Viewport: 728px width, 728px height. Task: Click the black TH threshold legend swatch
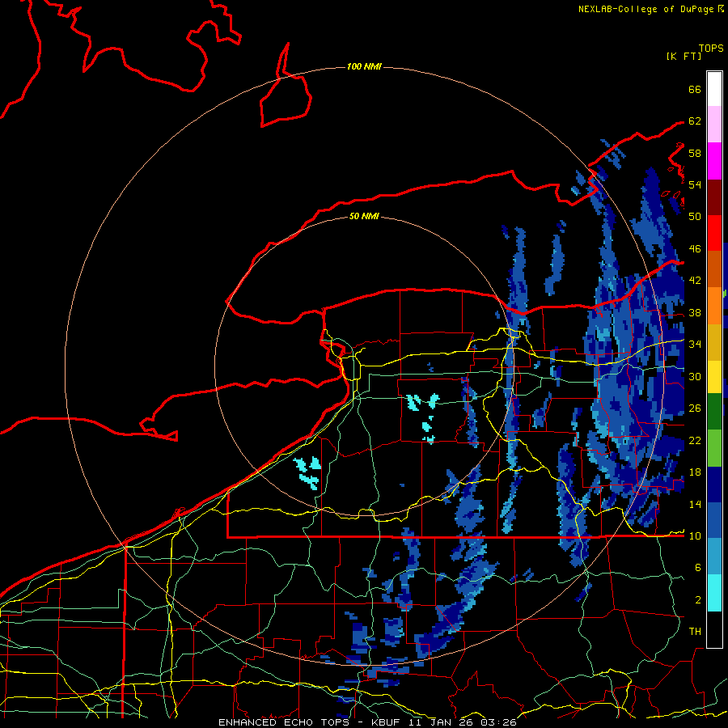click(714, 629)
